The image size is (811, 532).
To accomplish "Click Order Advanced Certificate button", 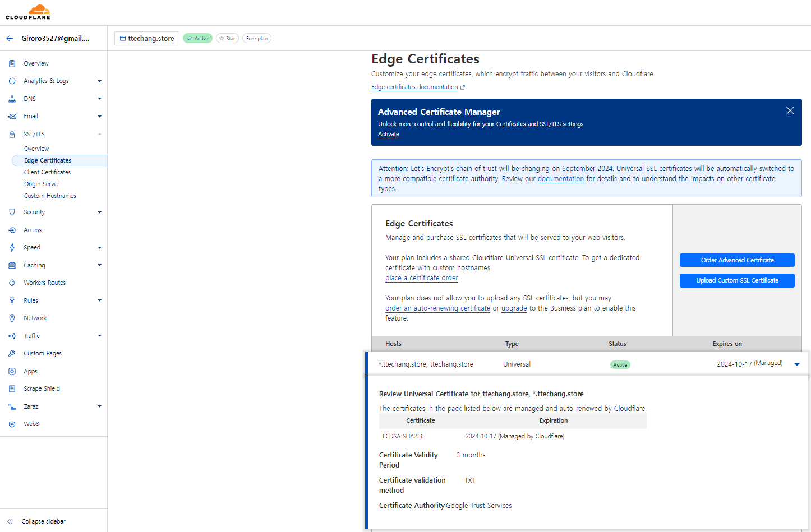I will coord(737,260).
